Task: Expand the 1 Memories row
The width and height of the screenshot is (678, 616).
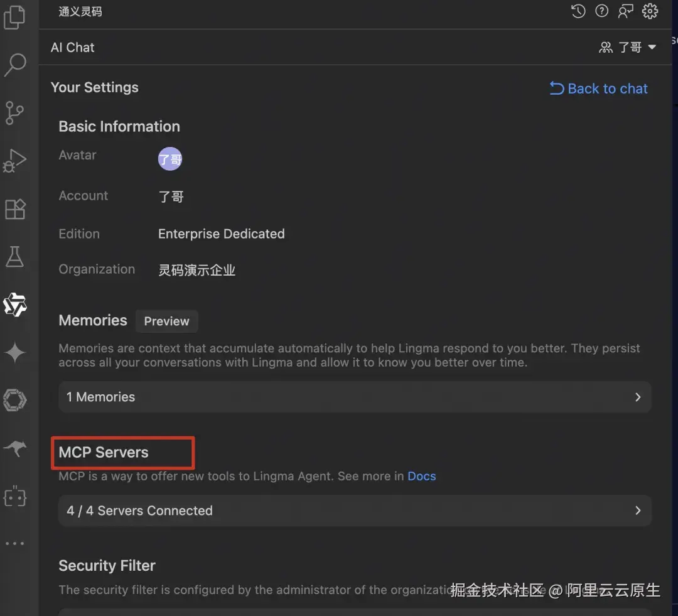Action: click(x=355, y=397)
